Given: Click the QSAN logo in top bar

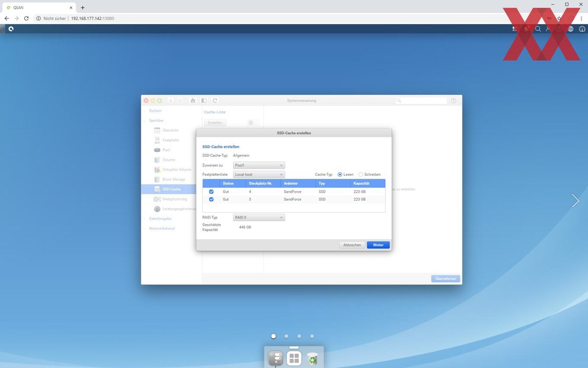Looking at the screenshot, I should click(11, 29).
